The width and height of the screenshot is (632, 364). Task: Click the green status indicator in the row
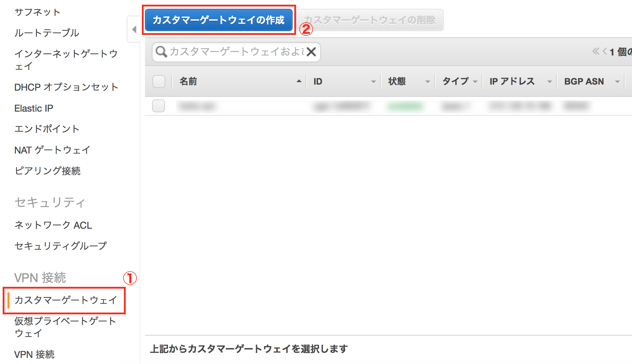[406, 106]
